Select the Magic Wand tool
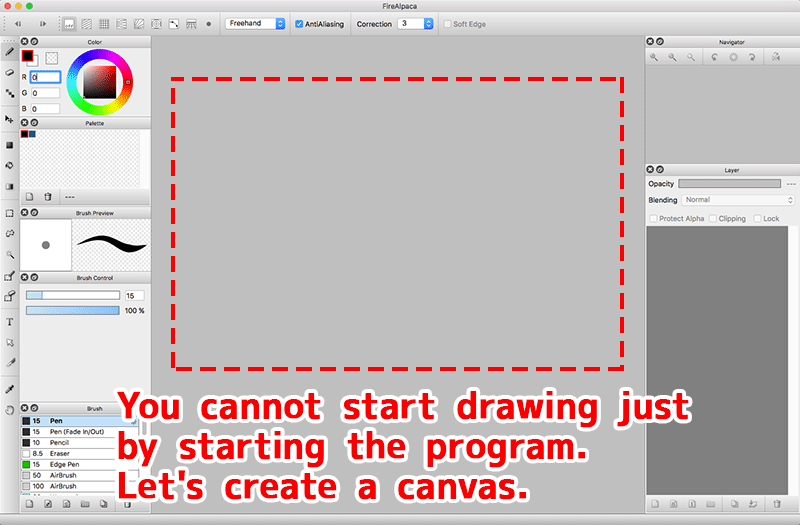800x525 pixels. pyautogui.click(x=9, y=255)
